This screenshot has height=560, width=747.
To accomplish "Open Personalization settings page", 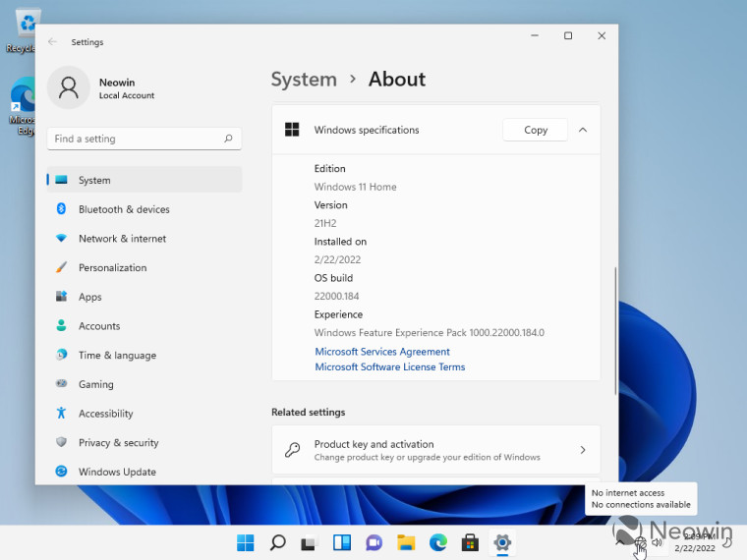I will click(112, 267).
